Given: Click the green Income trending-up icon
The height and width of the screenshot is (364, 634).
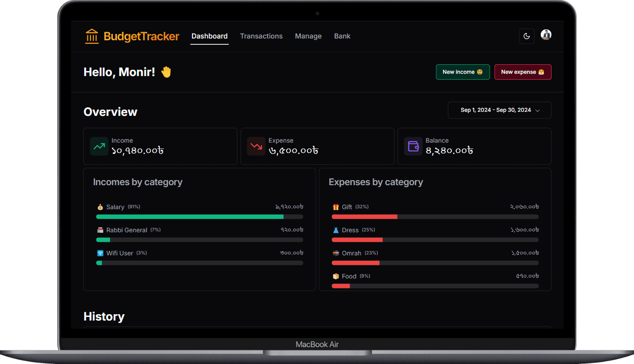Looking at the screenshot, I should pos(99,146).
